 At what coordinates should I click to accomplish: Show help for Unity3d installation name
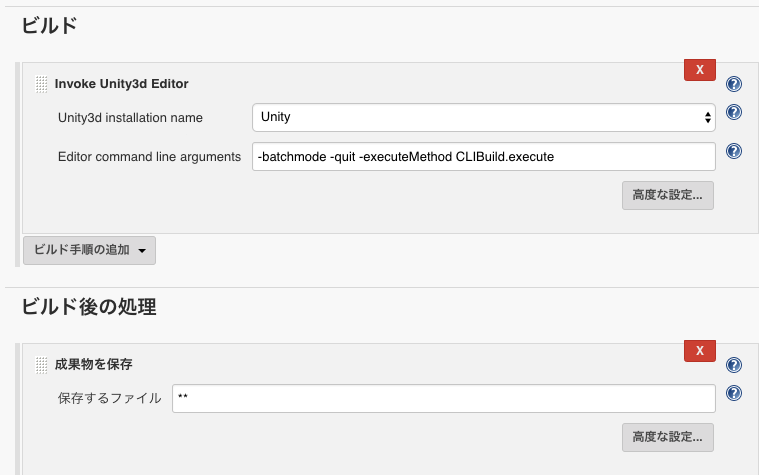pos(734,112)
